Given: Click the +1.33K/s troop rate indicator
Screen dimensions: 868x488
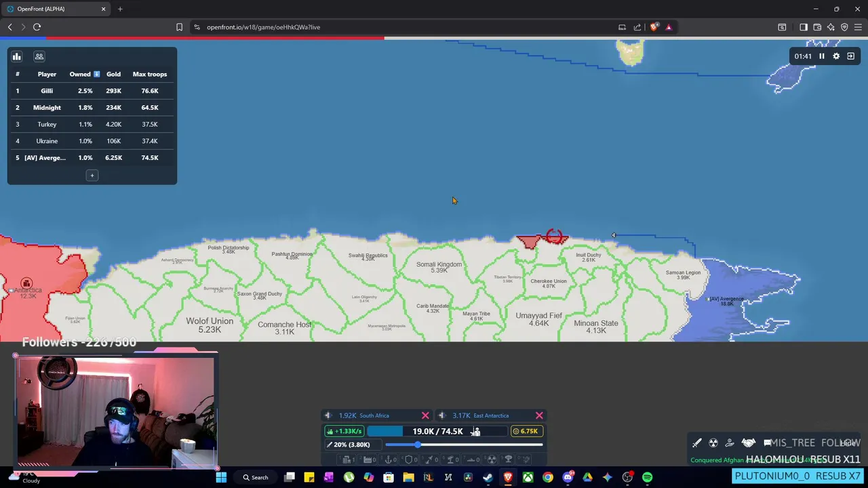Looking at the screenshot, I should coord(344,431).
